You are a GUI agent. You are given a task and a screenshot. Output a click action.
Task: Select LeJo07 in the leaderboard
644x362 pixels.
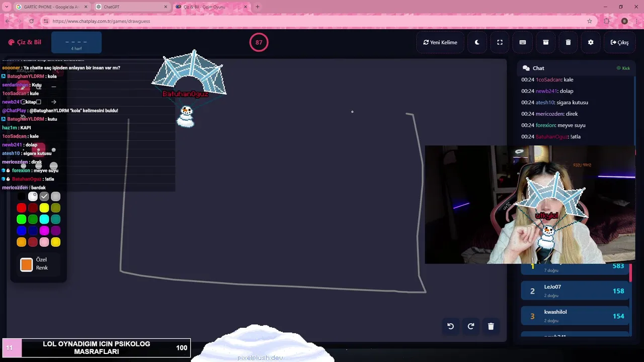[575, 291]
